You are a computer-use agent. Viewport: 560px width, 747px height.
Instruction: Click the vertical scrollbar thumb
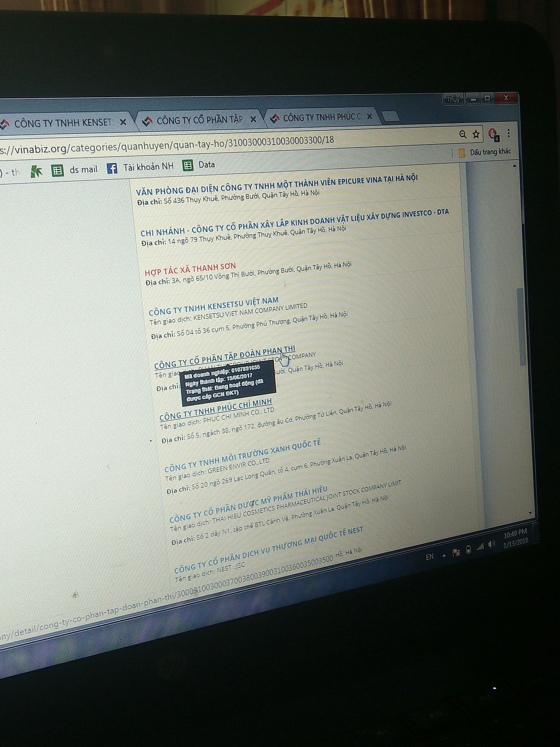[521, 327]
